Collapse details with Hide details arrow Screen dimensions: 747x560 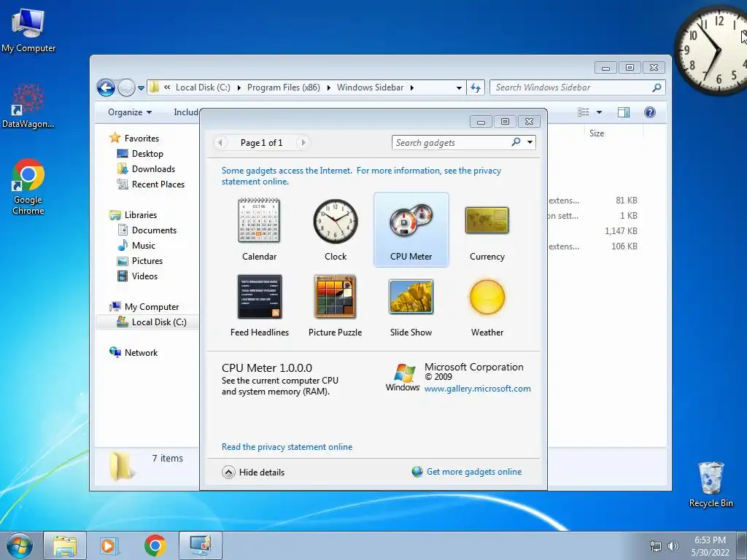tap(228, 472)
